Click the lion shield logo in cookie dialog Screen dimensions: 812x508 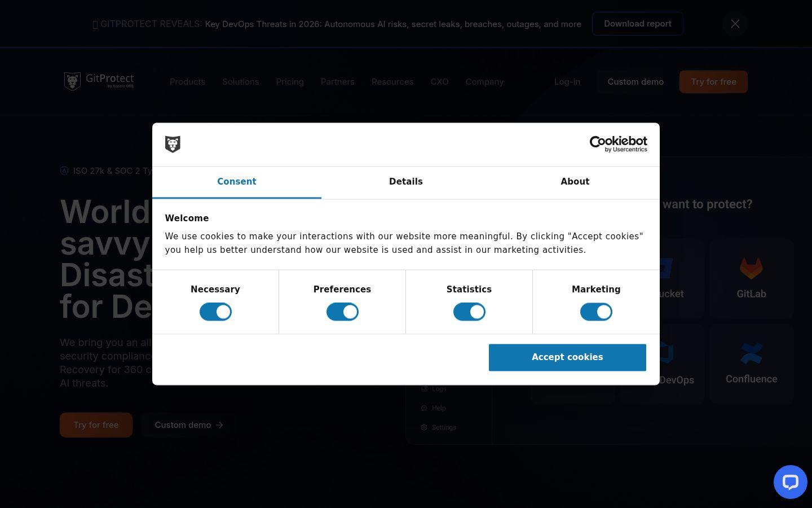click(x=173, y=144)
